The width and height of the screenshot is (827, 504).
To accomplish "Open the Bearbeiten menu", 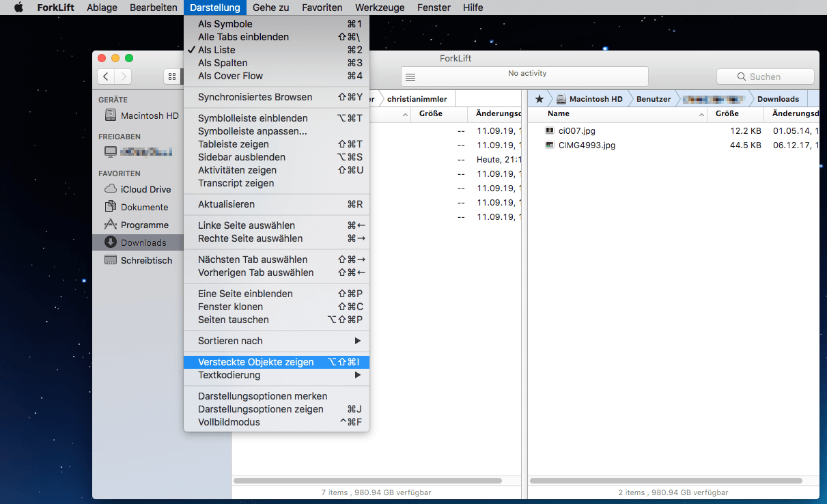I will tap(154, 8).
